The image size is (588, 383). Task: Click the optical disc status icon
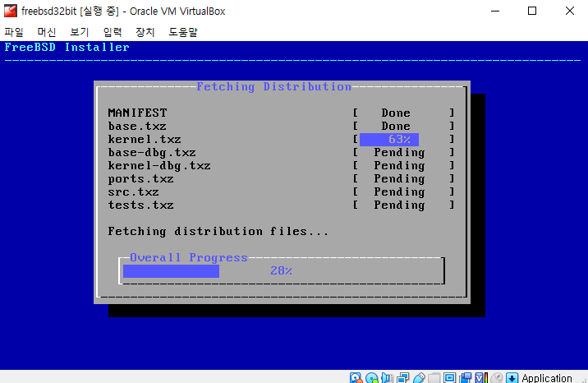[372, 378]
